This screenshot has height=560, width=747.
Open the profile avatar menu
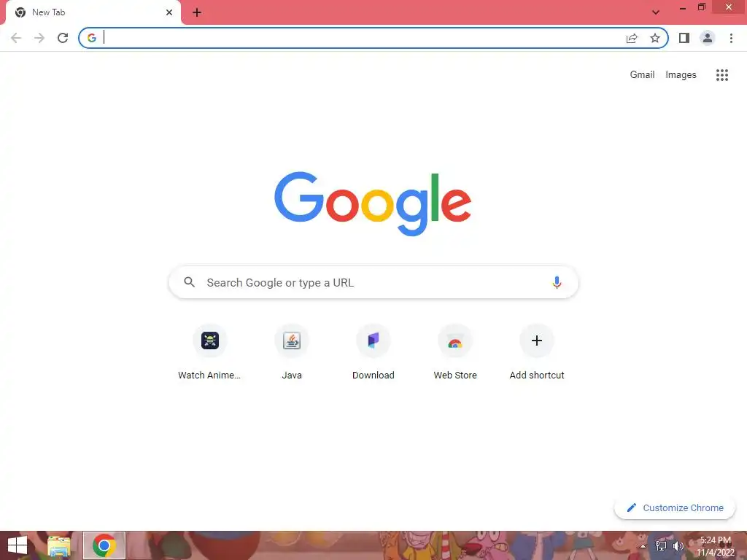(708, 38)
